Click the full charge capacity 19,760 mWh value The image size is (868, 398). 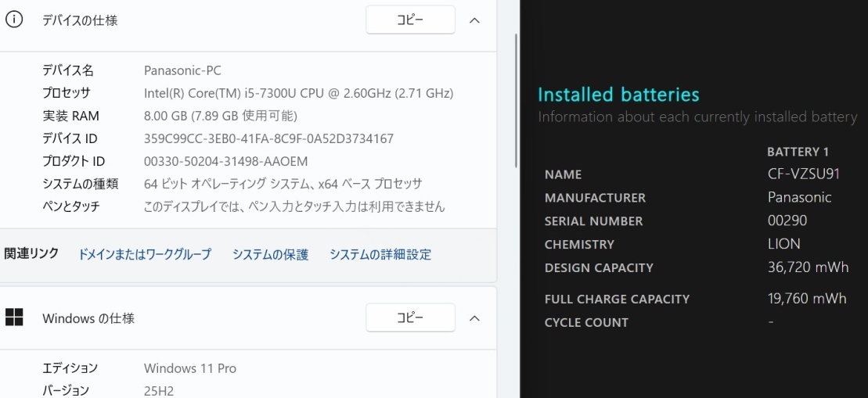[807, 298]
